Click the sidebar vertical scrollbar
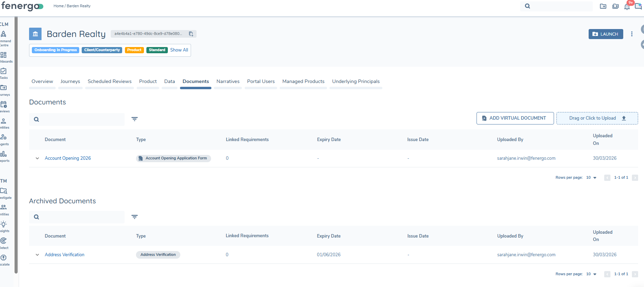The height and width of the screenshot is (287, 644). coord(16,145)
